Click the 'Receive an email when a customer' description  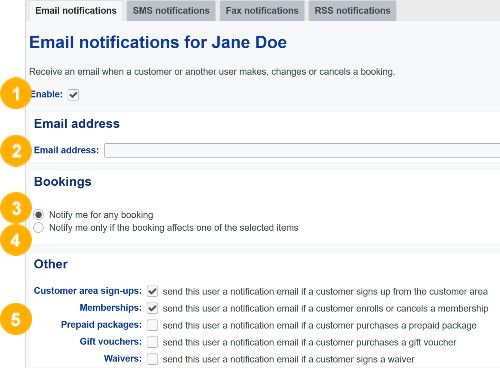212,72
